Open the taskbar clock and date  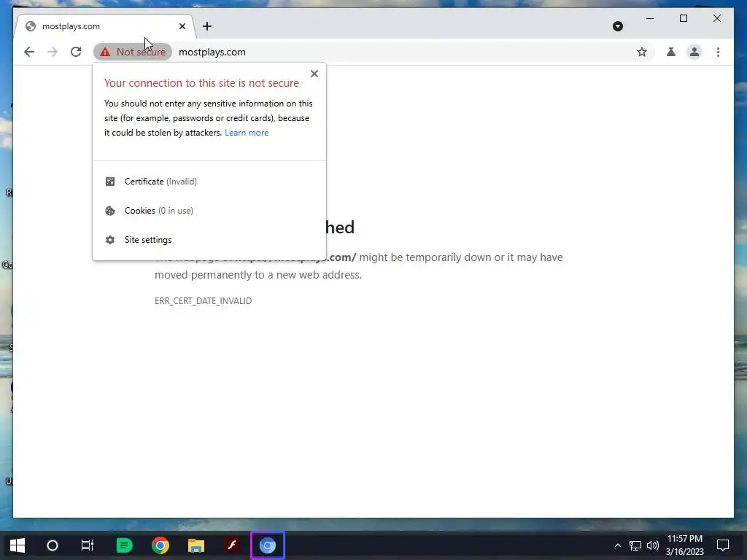[x=684, y=545]
